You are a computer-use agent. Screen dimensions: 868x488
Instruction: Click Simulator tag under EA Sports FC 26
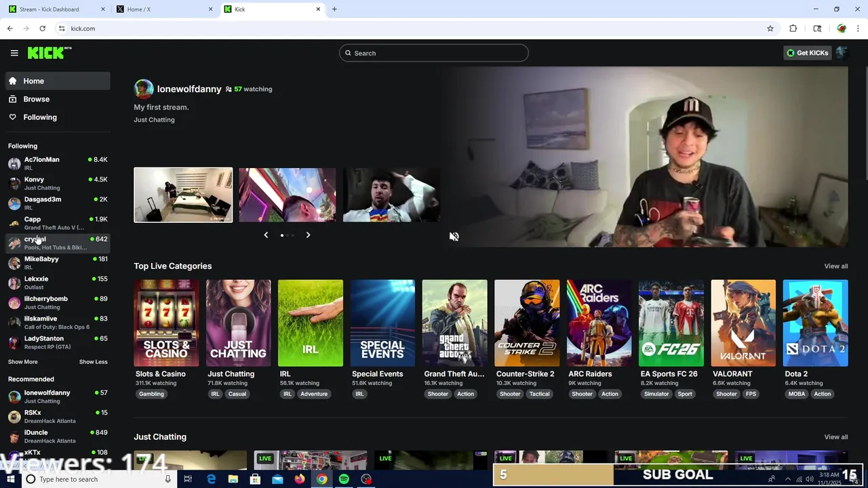pos(656,394)
